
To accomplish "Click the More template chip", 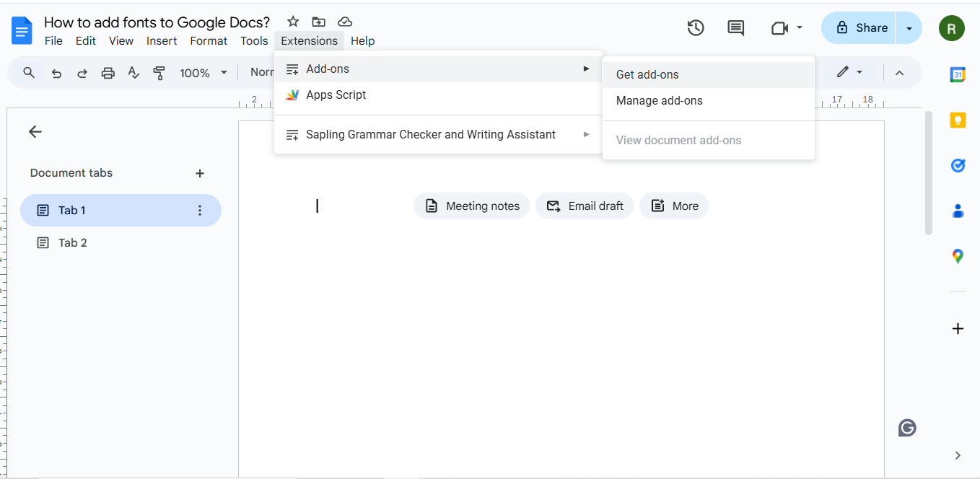I will click(674, 206).
